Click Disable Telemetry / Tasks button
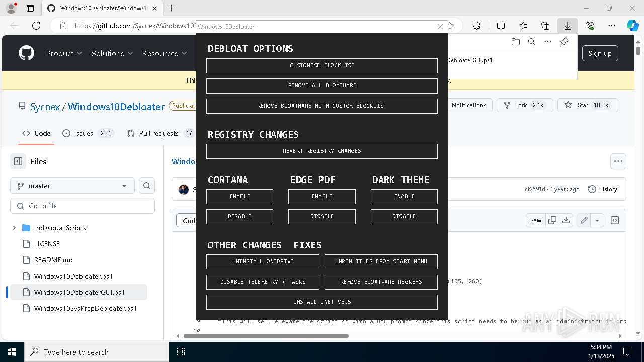The width and height of the screenshot is (644, 362). tap(263, 282)
